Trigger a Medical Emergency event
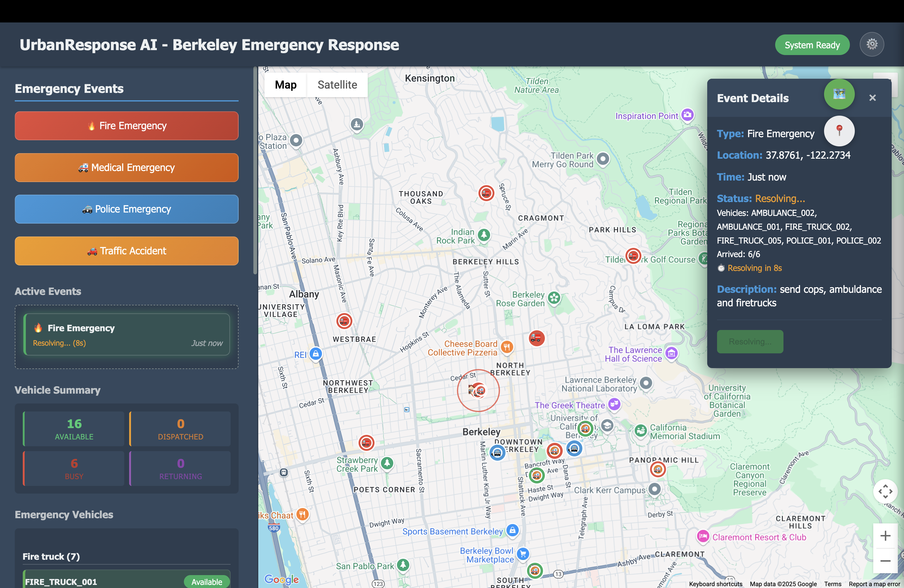Screen dimensions: 904x588 click(126, 168)
